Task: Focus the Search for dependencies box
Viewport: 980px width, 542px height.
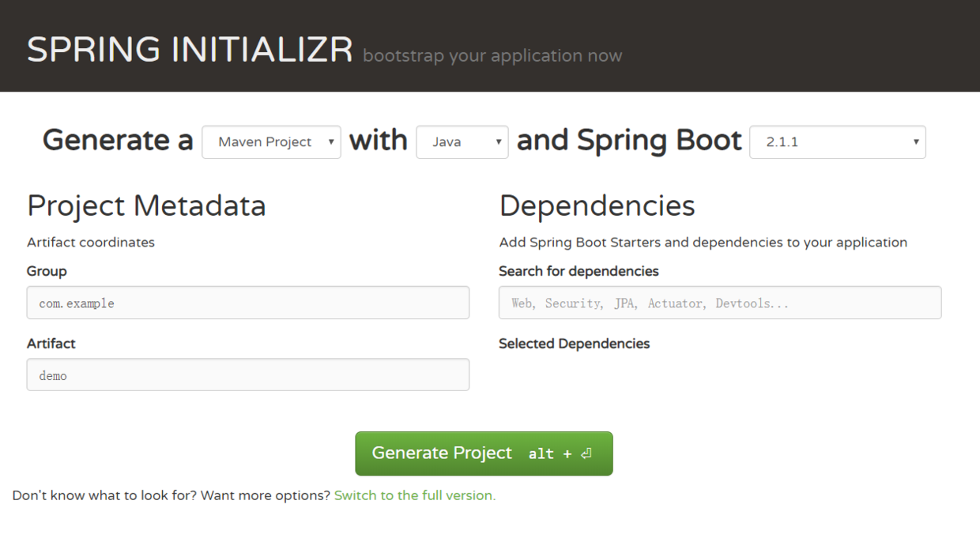Action: [x=720, y=303]
